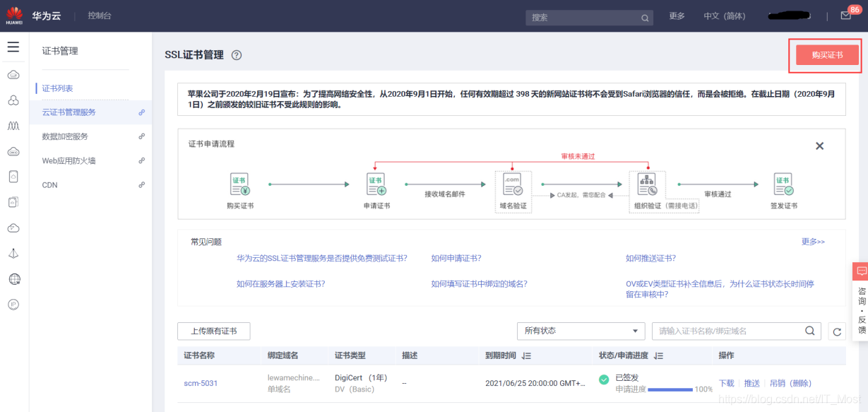Screen dimensions: 868x412
Task: Click the sailboat-shaped icon in left rail
Action: tap(13, 253)
